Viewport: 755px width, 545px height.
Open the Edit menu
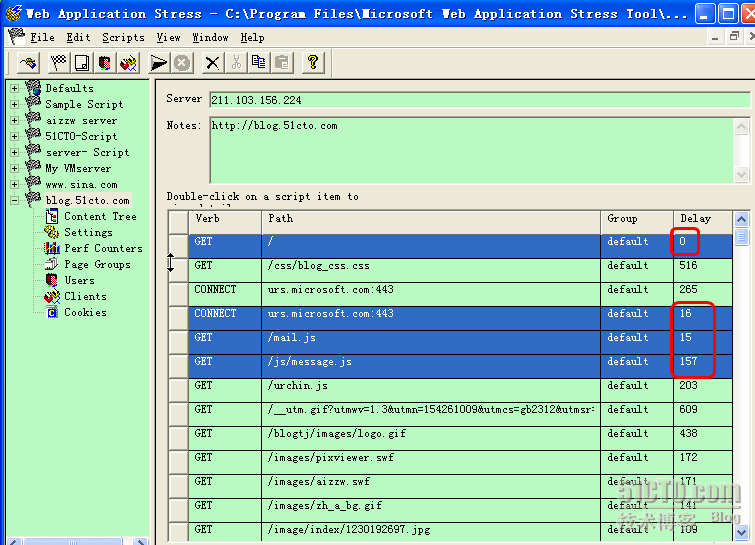78,38
